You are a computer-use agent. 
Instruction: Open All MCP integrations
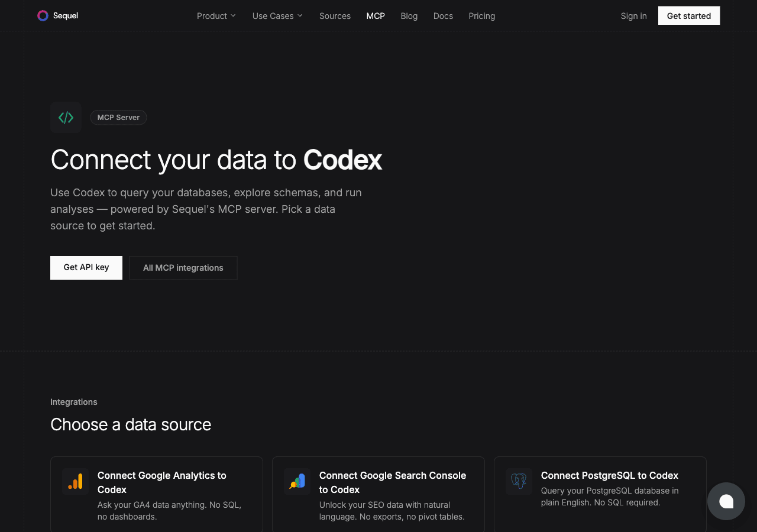click(x=183, y=268)
